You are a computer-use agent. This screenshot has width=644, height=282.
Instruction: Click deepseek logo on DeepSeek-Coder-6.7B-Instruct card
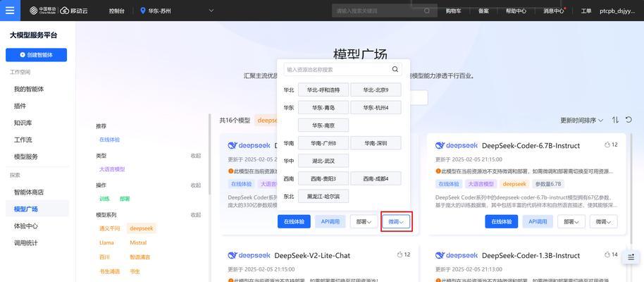(x=457, y=145)
